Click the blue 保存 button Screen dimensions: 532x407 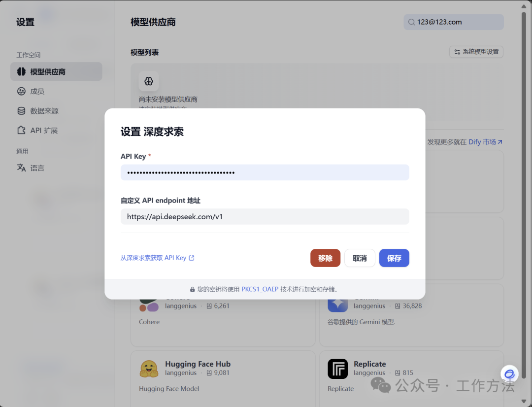pos(394,258)
